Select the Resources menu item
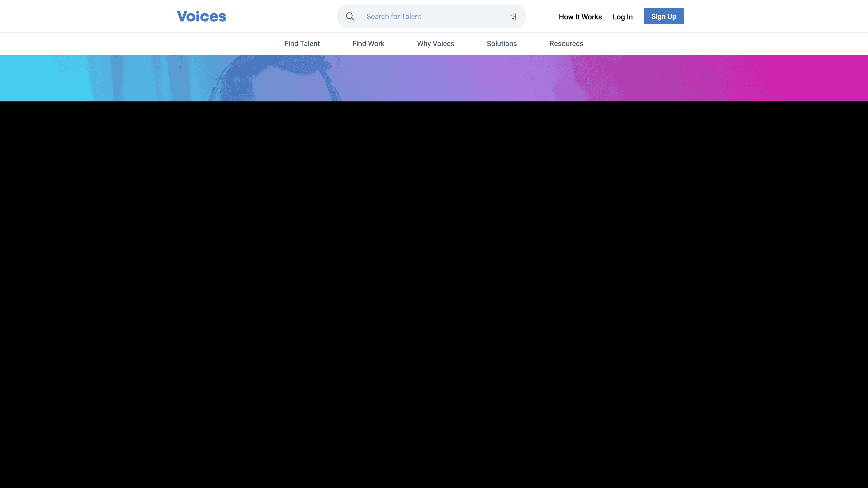The height and width of the screenshot is (488, 868). point(566,43)
